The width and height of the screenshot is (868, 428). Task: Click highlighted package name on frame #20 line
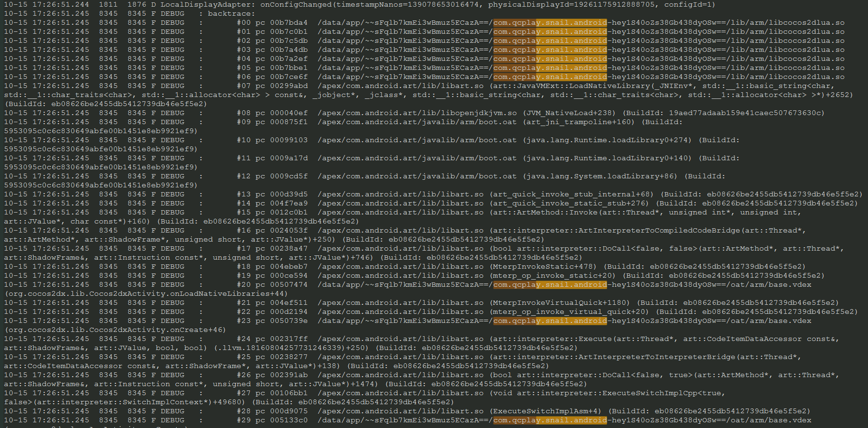click(x=550, y=284)
